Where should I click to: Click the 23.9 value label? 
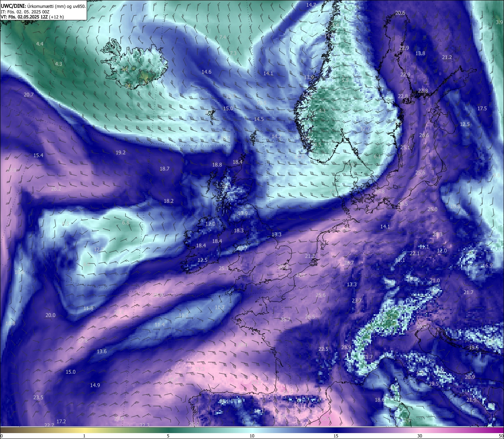(x=346, y=347)
